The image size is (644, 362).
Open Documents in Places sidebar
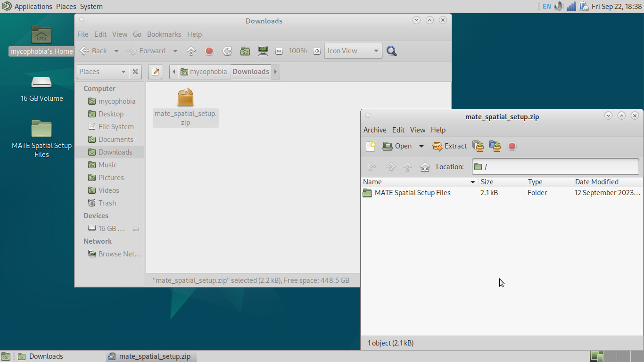(x=110, y=140)
